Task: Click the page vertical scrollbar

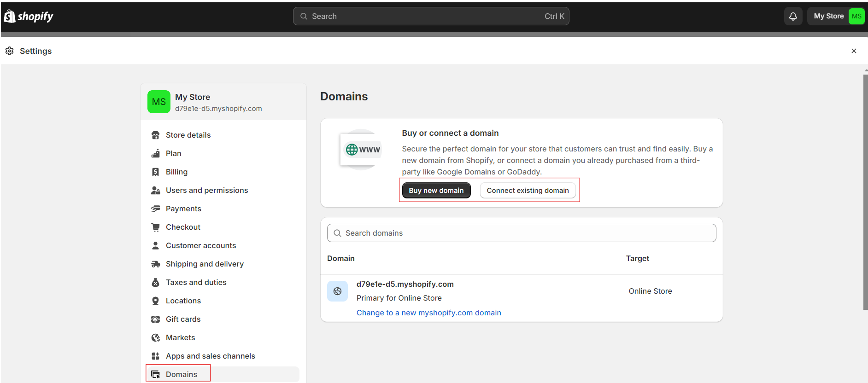Action: (x=865, y=192)
